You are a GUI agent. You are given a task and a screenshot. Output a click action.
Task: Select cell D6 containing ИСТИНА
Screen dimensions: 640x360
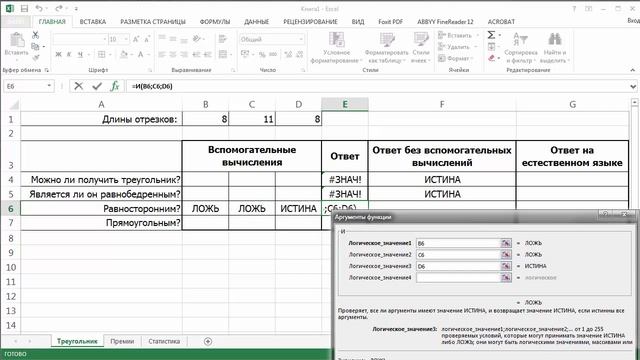[298, 209]
